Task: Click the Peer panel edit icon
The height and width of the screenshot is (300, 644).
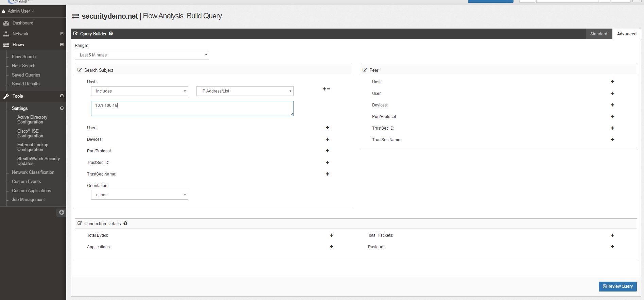Action: [365, 70]
